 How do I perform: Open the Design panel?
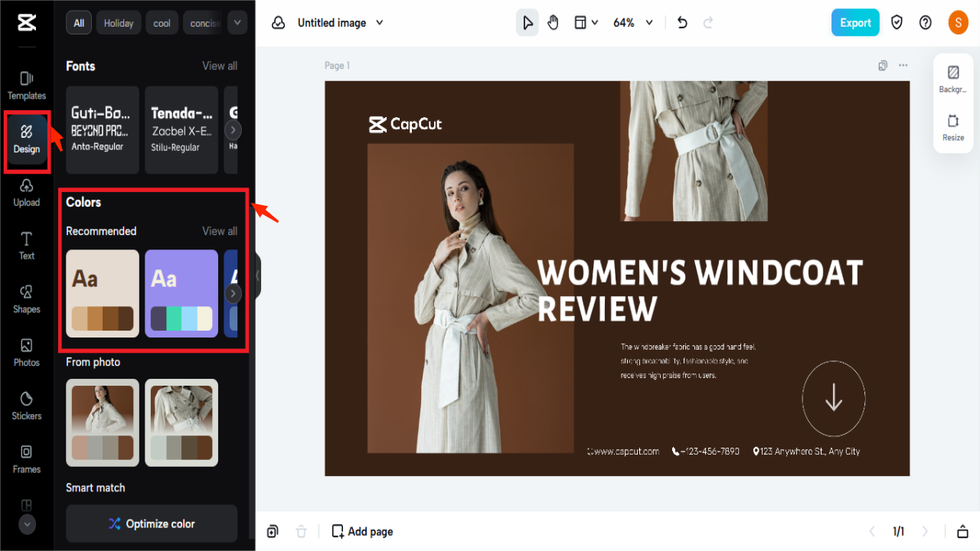27,140
